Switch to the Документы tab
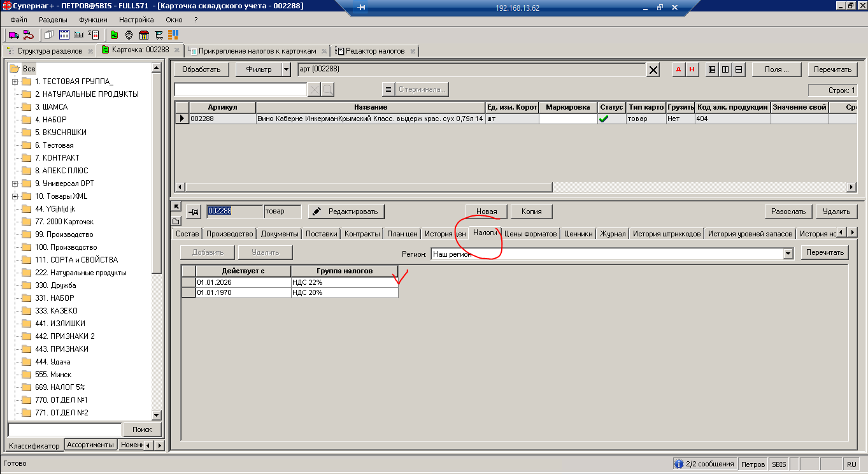Image resolution: width=868 pixels, height=474 pixels. pos(279,234)
